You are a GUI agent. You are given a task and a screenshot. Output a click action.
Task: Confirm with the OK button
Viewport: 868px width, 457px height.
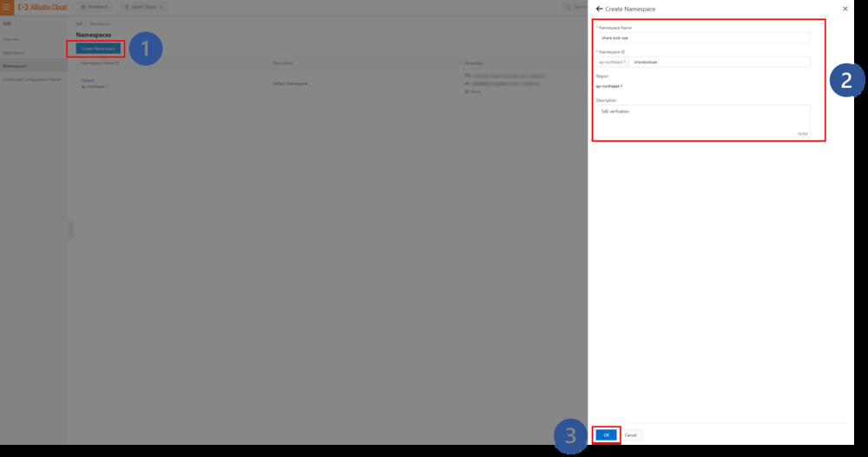[606, 434]
